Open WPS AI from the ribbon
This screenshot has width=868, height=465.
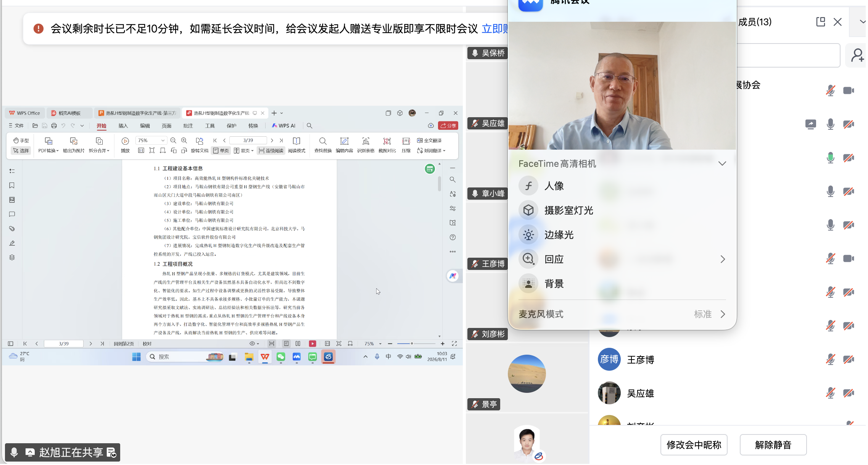click(283, 126)
